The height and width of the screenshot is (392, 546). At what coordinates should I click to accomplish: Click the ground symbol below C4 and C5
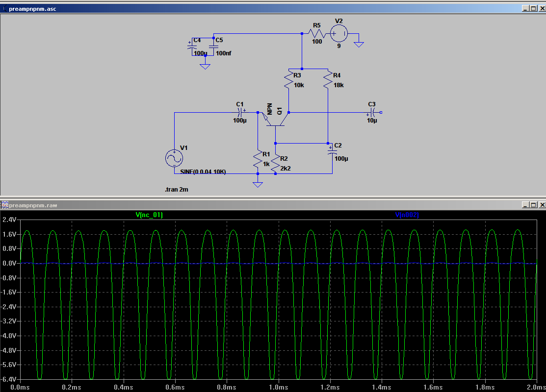pyautogui.click(x=205, y=66)
